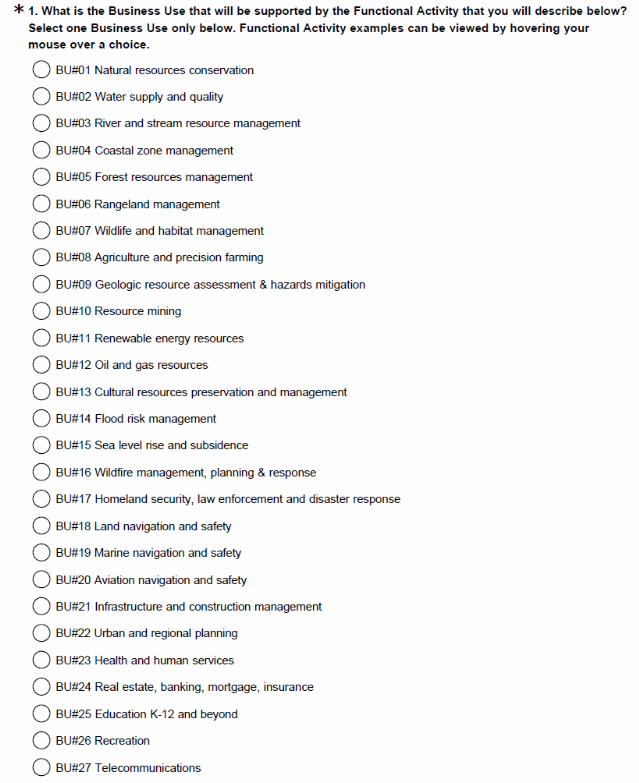Select BU#03 River and stream resource management
Image resolution: width=639 pixels, height=783 pixels.
[x=42, y=124]
